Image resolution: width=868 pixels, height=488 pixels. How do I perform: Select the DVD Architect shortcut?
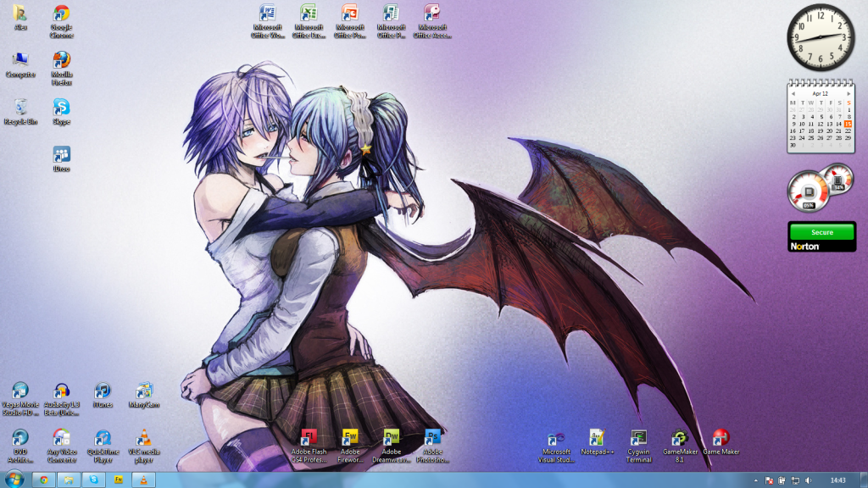(x=20, y=446)
